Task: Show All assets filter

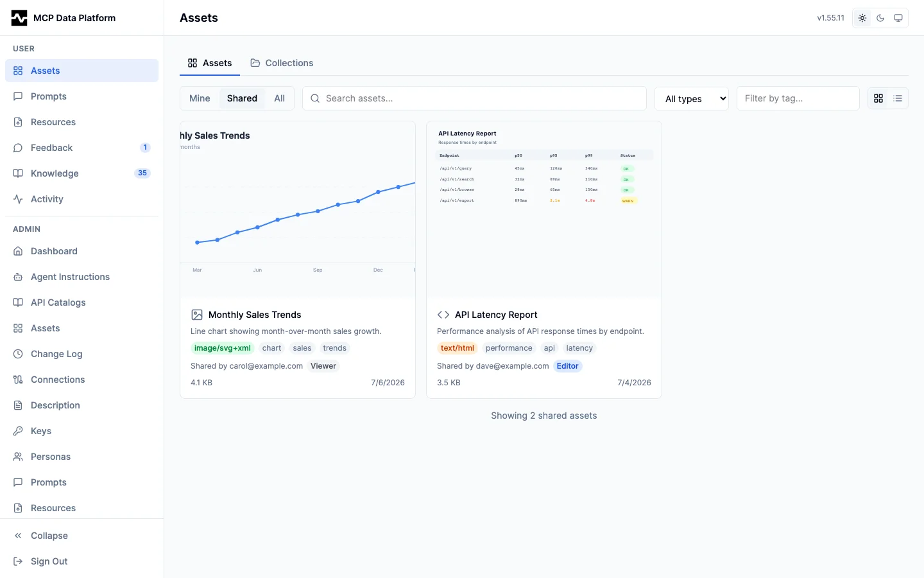Action: [x=279, y=98]
